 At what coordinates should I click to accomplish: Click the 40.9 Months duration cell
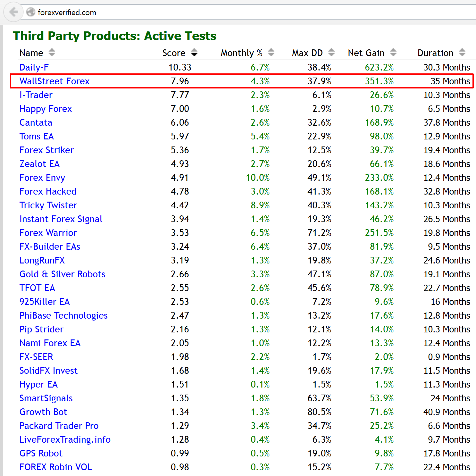[x=447, y=412]
